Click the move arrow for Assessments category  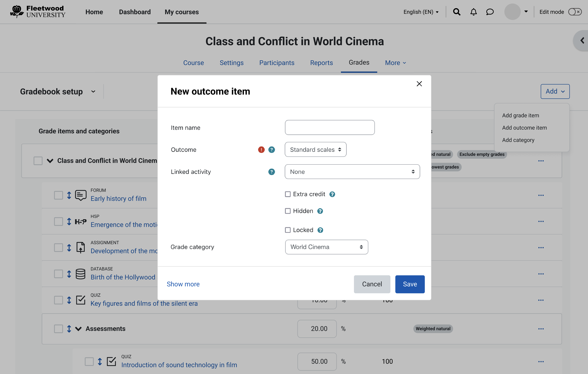pos(69,329)
